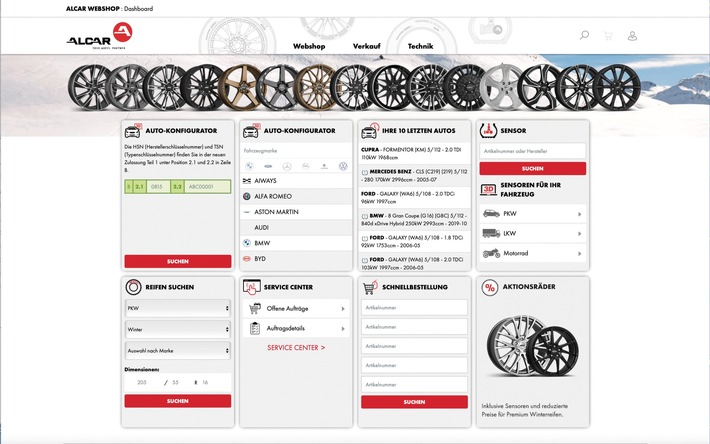Image resolution: width=710 pixels, height=444 pixels.
Task: Select the Volkswagen logo quick-brand icon
Action: [343, 166]
